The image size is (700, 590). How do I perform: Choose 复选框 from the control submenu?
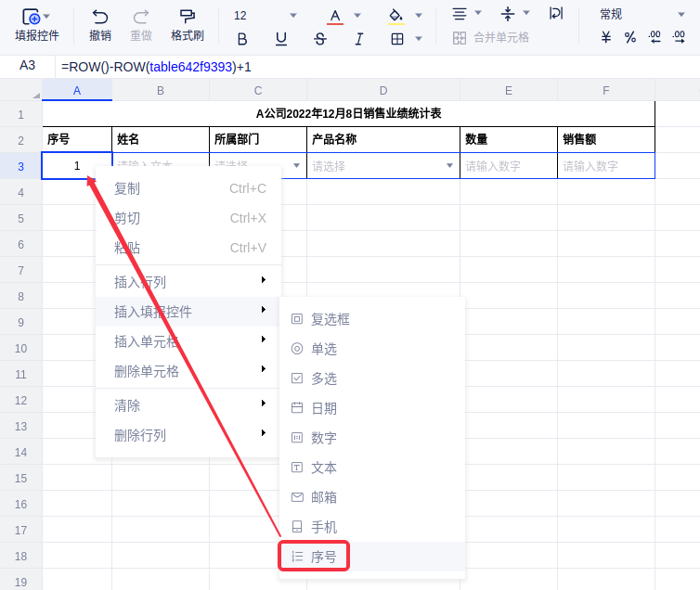click(331, 319)
